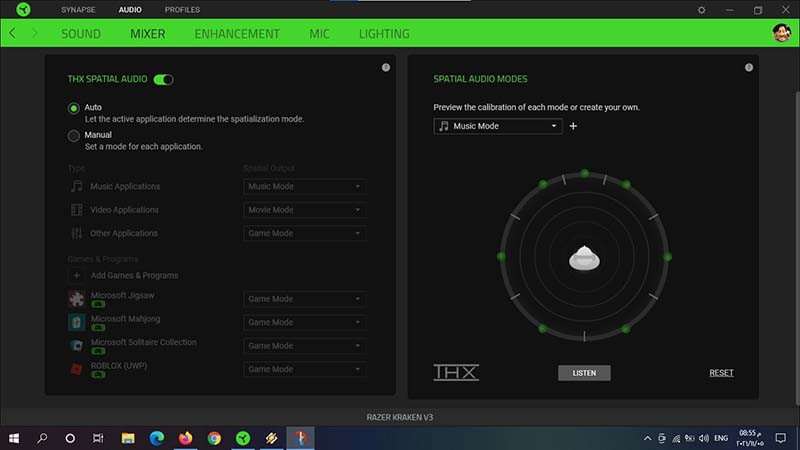This screenshot has height=450, width=800.
Task: Click the top-left green speaker dot on circle
Action: [x=542, y=184]
